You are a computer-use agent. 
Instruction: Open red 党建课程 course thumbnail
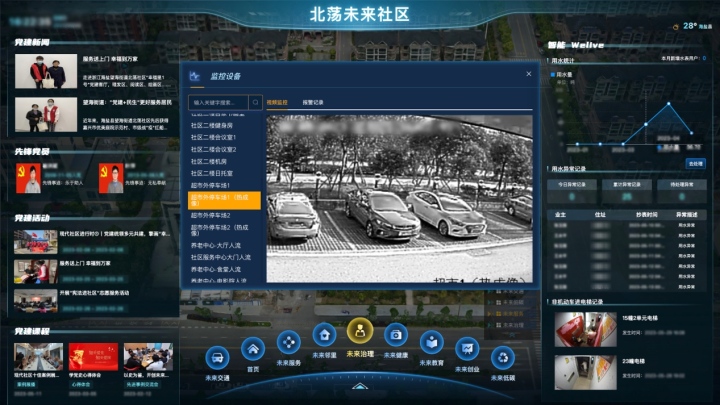coord(93,356)
